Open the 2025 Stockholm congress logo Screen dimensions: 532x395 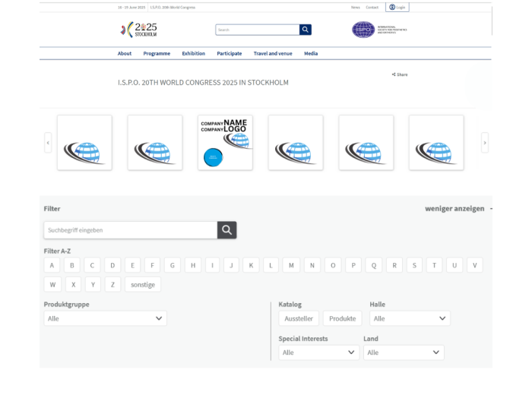[x=139, y=30]
